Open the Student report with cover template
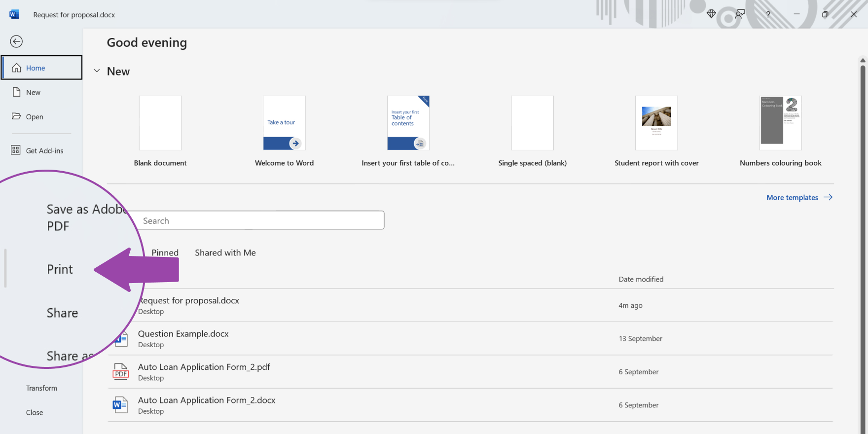The height and width of the screenshot is (434, 868). click(x=656, y=123)
